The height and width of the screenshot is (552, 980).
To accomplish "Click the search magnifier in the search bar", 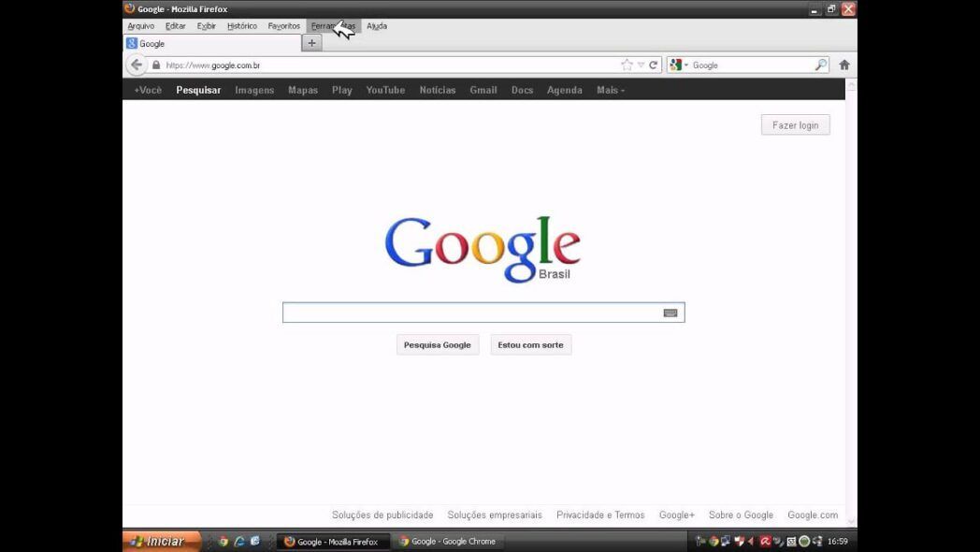I will (x=821, y=65).
